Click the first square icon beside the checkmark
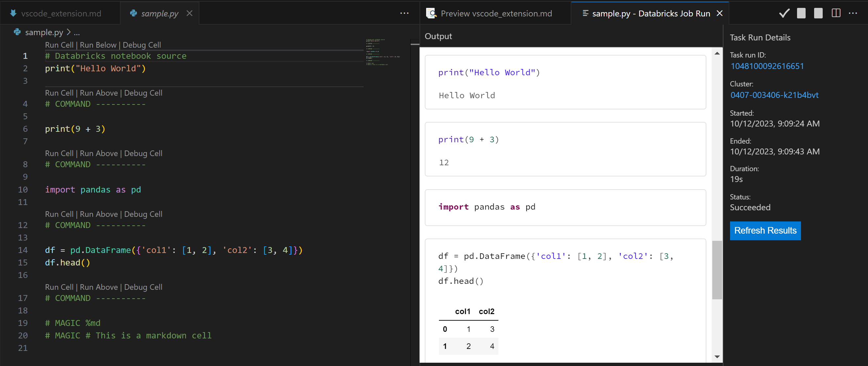 pos(801,13)
